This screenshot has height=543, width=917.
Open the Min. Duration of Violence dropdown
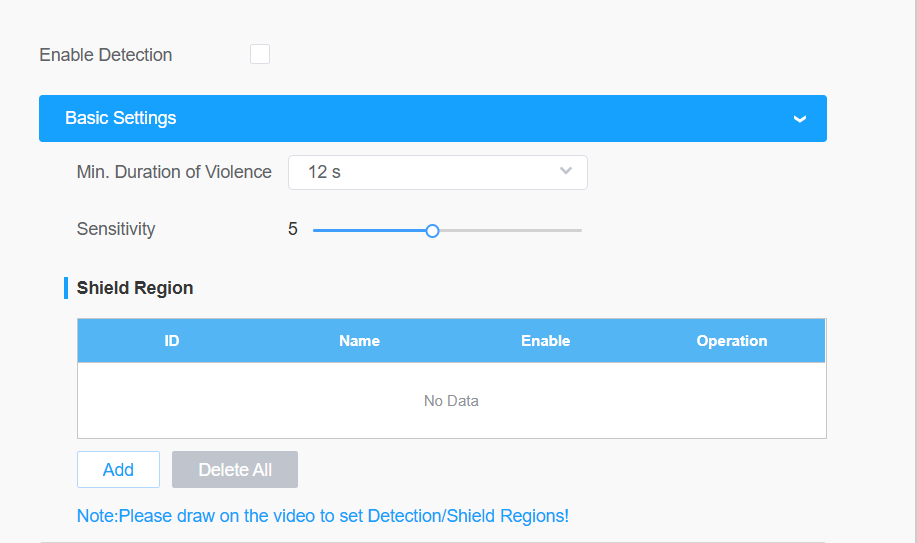pyautogui.click(x=437, y=172)
